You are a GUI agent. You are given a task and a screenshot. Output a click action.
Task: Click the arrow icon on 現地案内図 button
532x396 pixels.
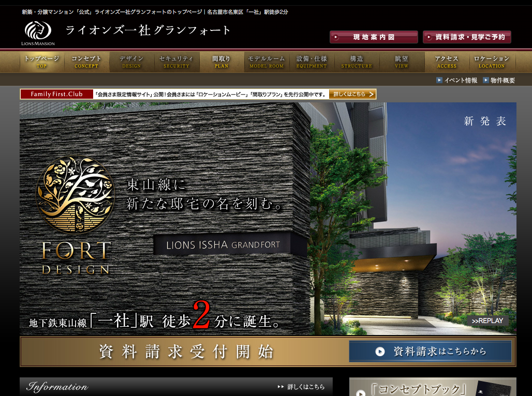pos(336,37)
